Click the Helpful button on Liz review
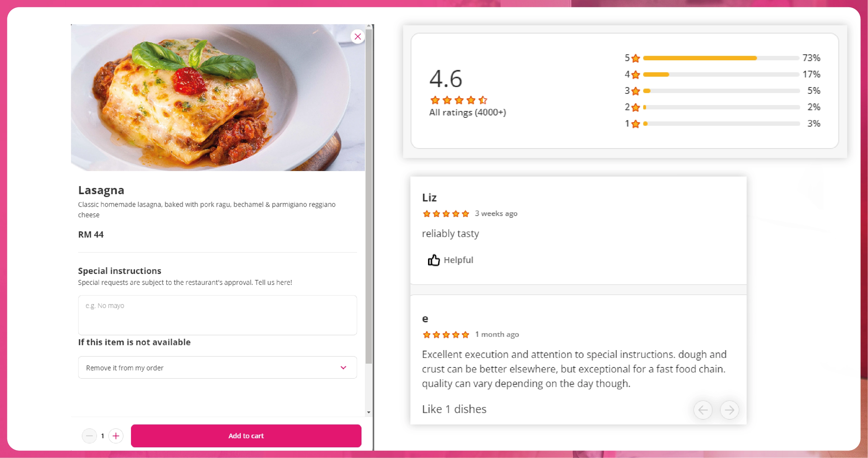 451,260
